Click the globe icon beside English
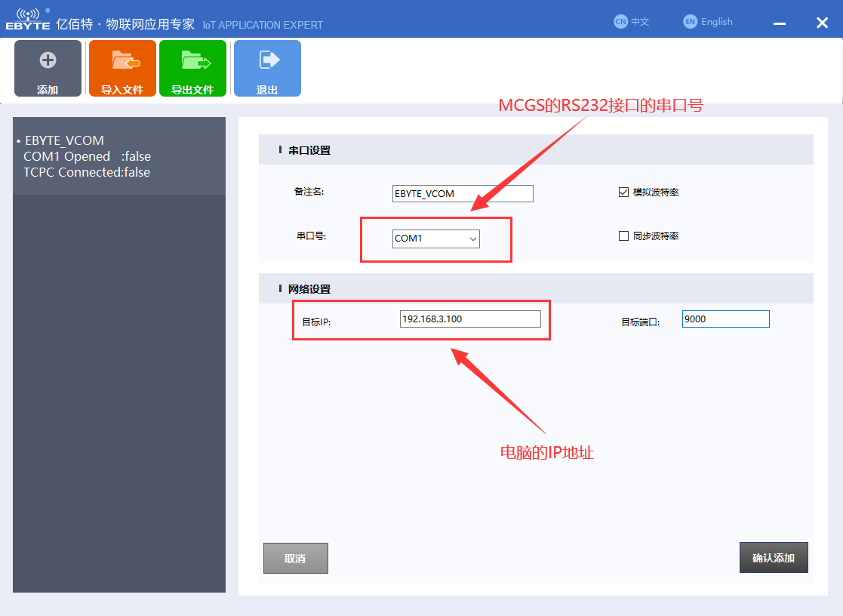 tap(689, 21)
